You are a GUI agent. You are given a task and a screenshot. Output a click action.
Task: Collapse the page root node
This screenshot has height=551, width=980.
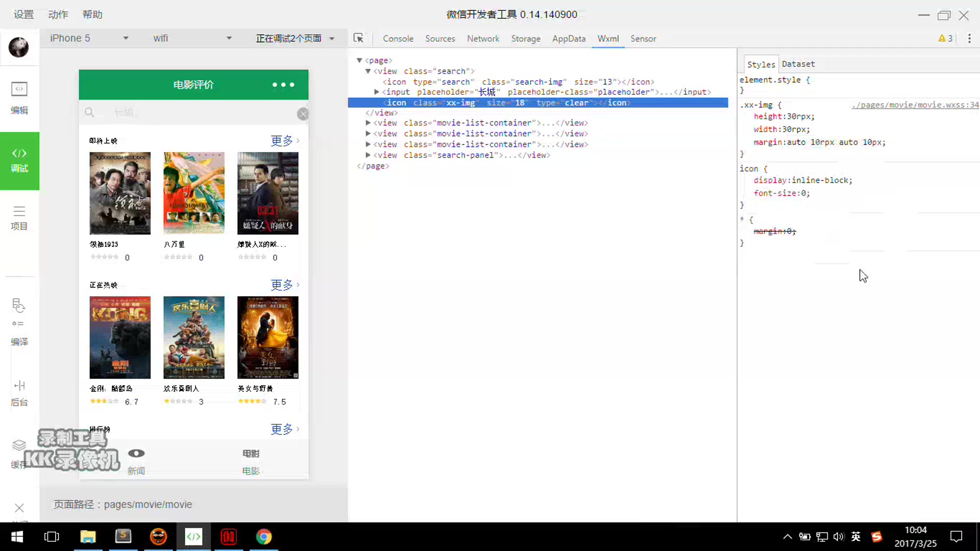(359, 60)
